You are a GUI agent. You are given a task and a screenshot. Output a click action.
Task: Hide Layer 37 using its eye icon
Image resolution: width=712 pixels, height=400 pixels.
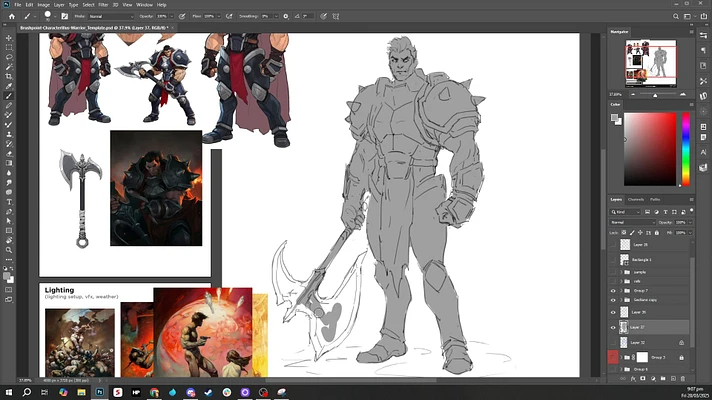point(613,327)
